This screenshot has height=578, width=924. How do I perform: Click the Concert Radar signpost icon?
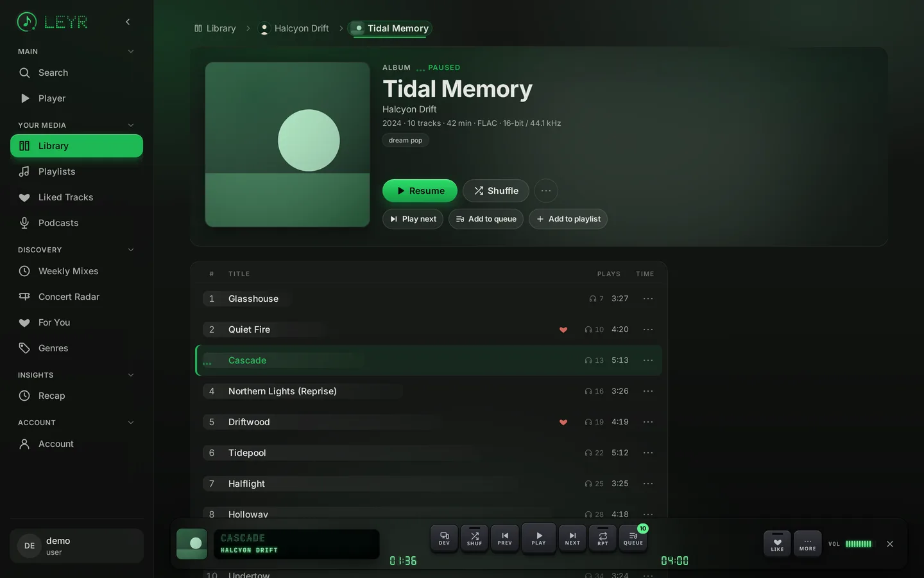[x=24, y=297]
